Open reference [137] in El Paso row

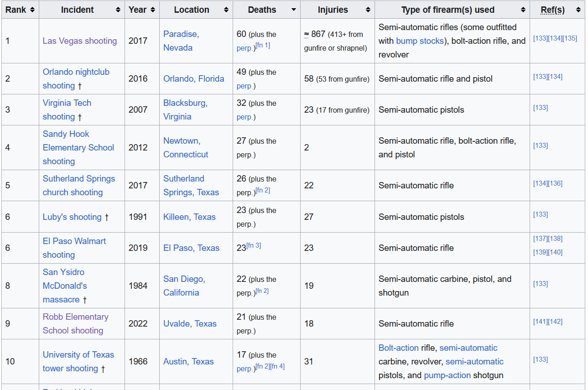[x=541, y=239]
